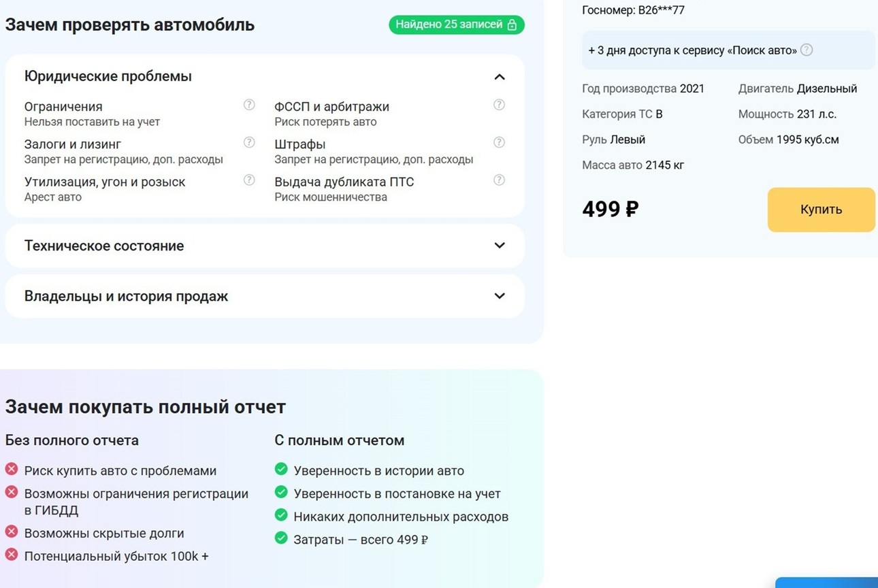Click Выдача дубликата ПТС title
The height and width of the screenshot is (588, 878).
coord(344,182)
